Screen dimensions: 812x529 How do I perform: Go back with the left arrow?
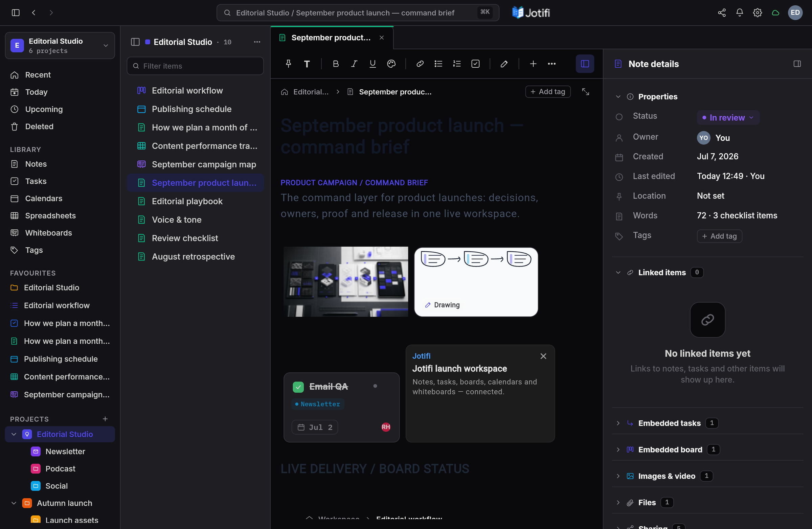click(x=33, y=13)
